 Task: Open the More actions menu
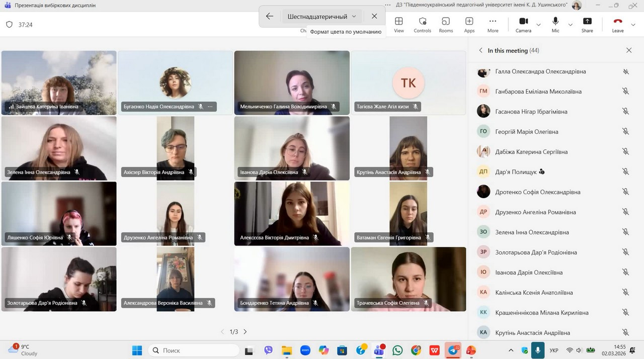click(x=493, y=24)
